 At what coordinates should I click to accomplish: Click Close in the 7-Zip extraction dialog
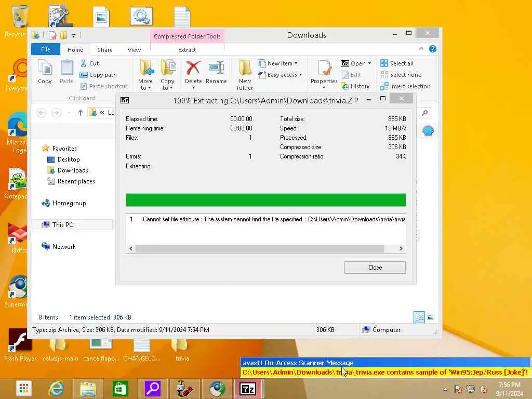tap(375, 268)
